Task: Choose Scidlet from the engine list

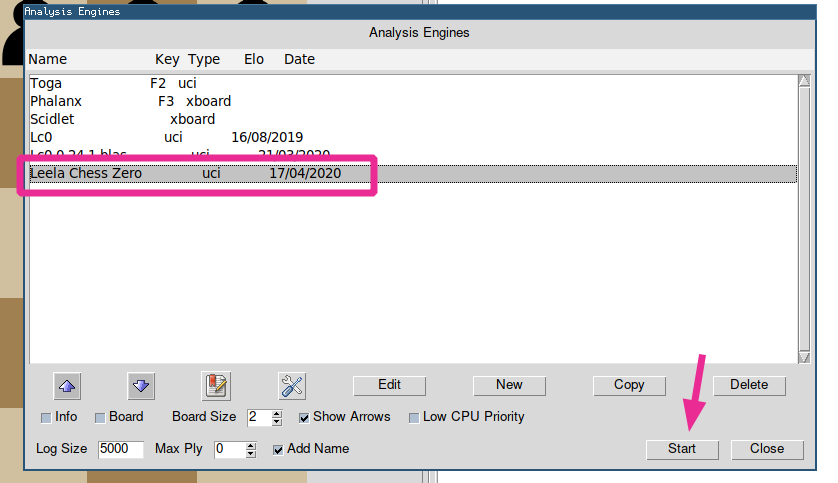Action: [x=52, y=119]
